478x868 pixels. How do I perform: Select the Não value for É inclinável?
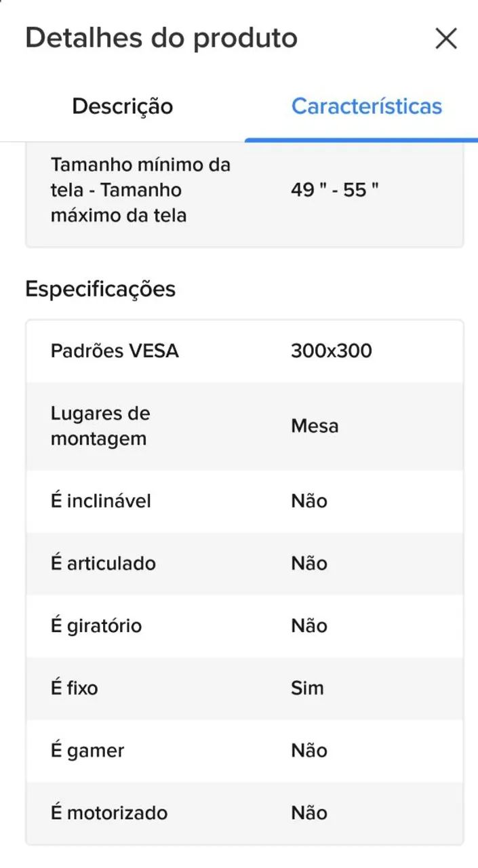pos(309,501)
